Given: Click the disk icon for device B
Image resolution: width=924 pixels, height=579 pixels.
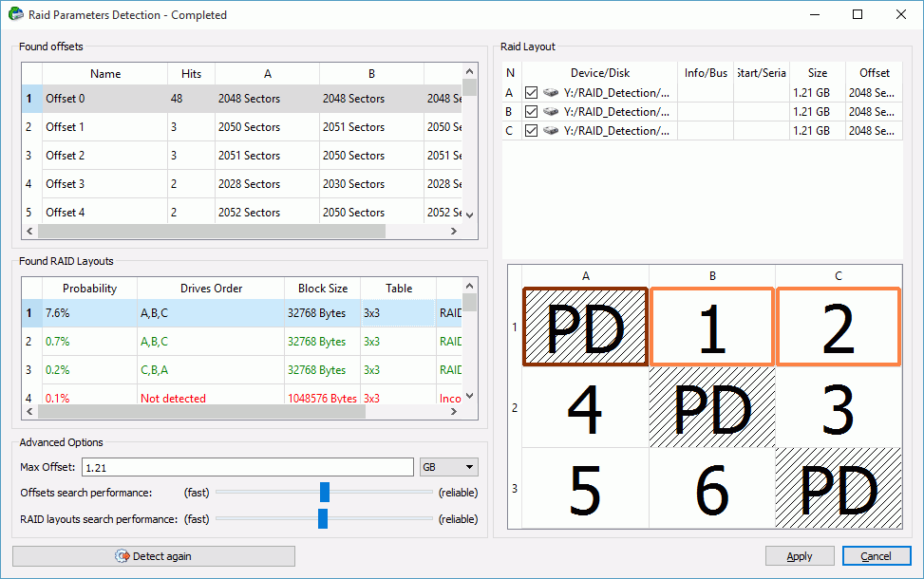Looking at the screenshot, I should pos(551,112).
